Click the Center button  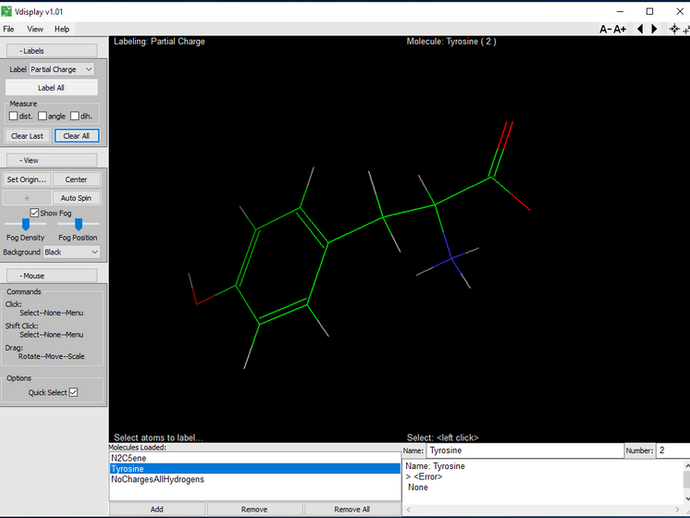(x=77, y=179)
